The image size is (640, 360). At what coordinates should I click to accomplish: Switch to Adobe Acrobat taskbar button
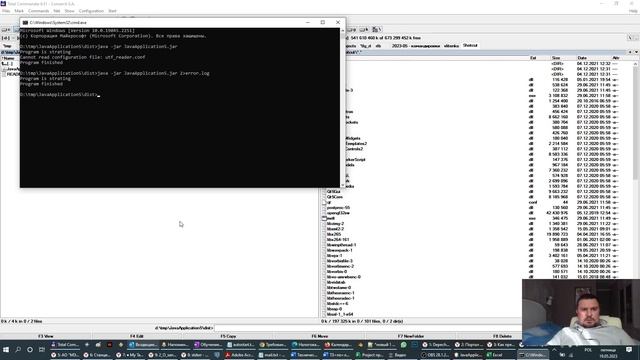(240, 355)
